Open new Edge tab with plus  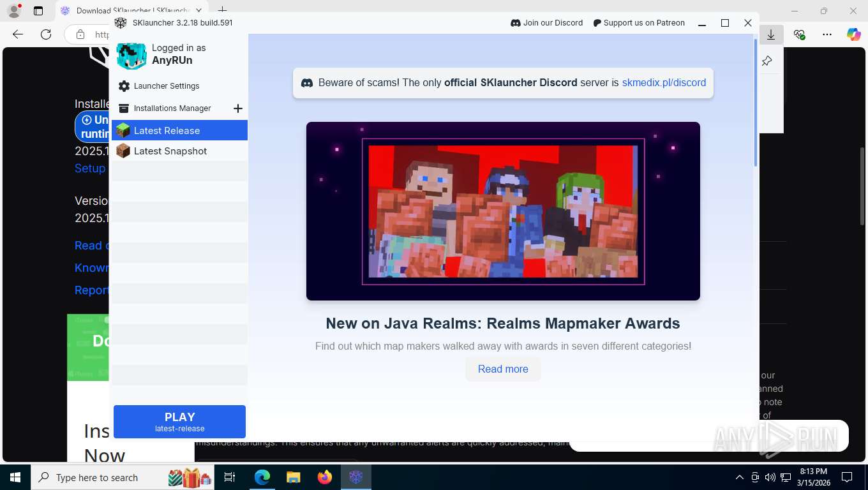(x=222, y=11)
